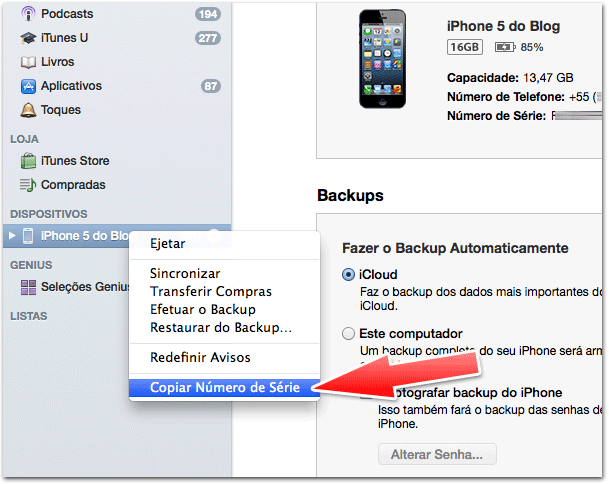Expand the iPhone 5 do Blog device
The height and width of the screenshot is (484, 609).
tap(12, 235)
